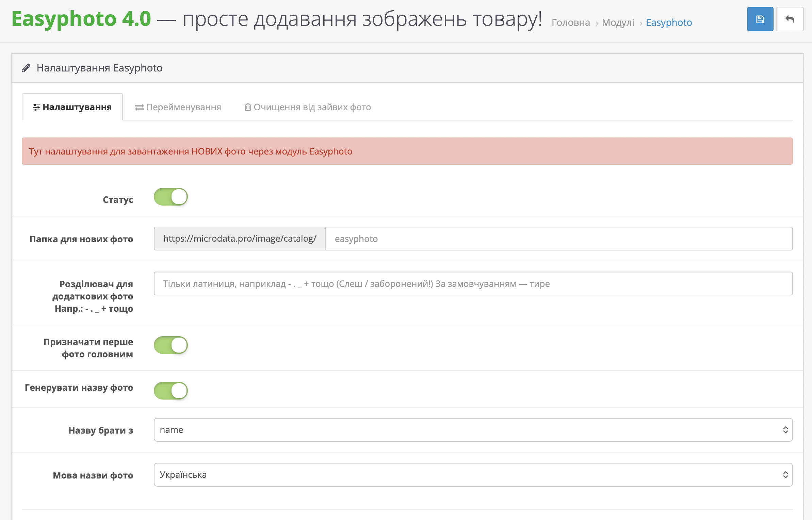Image resolution: width=812 pixels, height=520 pixels.
Task: Toggle the Статус switch
Action: (x=171, y=197)
